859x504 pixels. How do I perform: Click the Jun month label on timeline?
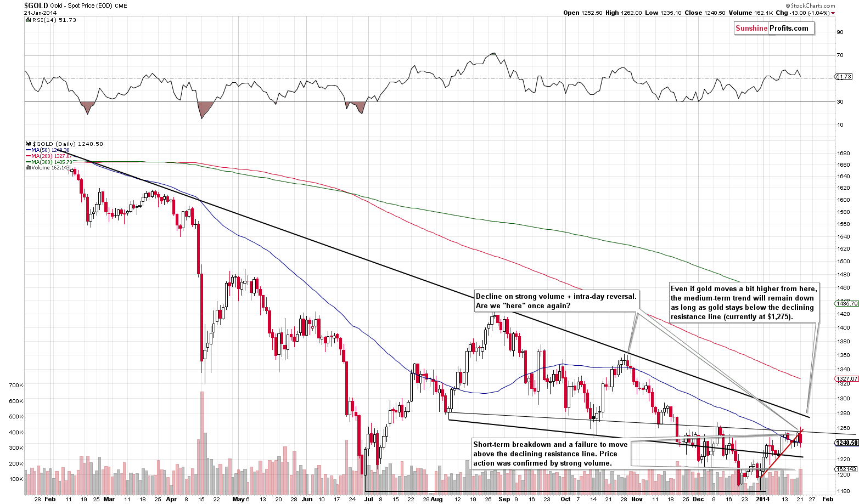(307, 499)
